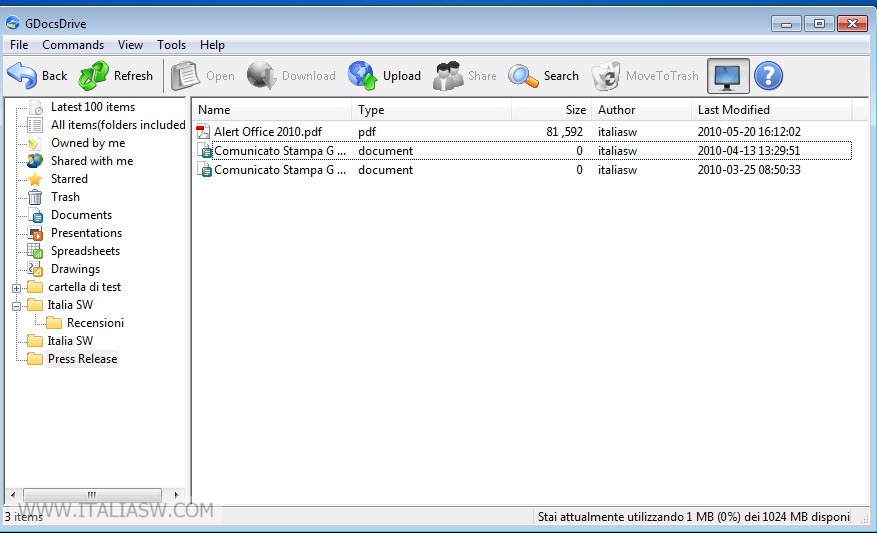This screenshot has width=877, height=533.
Task: Click the Upload button label
Action: point(402,76)
